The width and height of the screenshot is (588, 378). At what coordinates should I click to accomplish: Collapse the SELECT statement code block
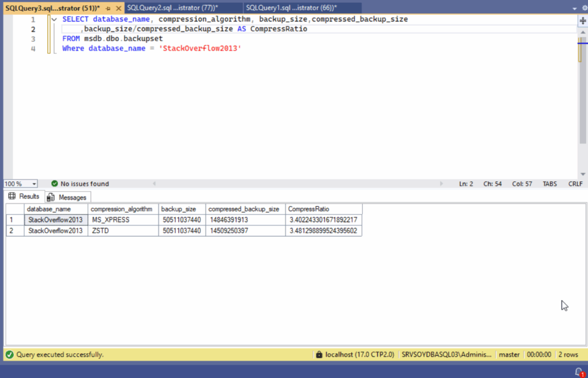pos(54,20)
